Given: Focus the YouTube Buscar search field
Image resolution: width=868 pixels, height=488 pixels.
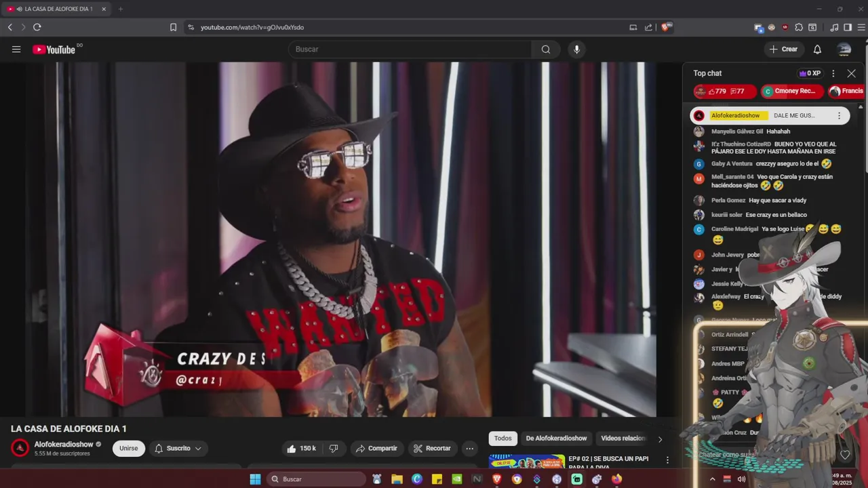Looking at the screenshot, I should 410,49.
